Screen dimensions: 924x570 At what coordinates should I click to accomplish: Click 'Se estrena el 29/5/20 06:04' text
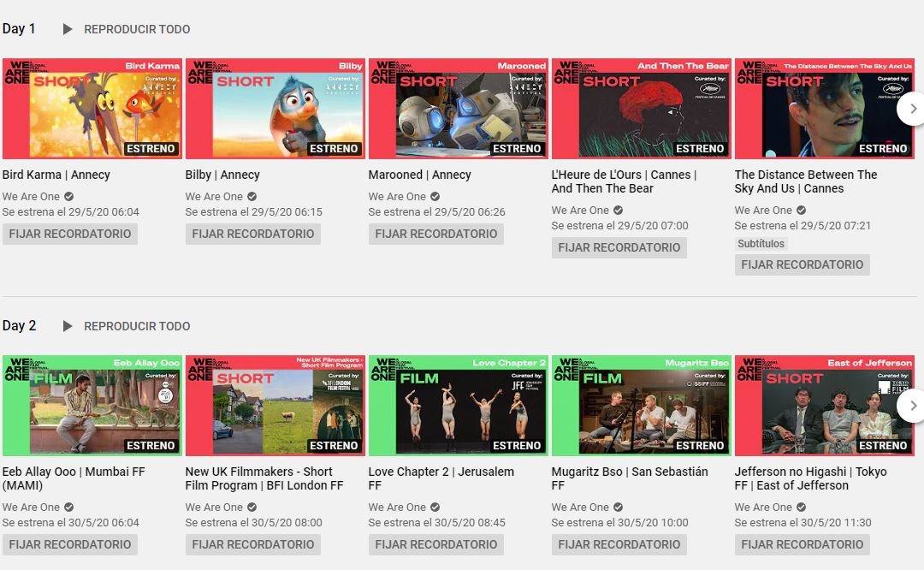click(x=71, y=211)
